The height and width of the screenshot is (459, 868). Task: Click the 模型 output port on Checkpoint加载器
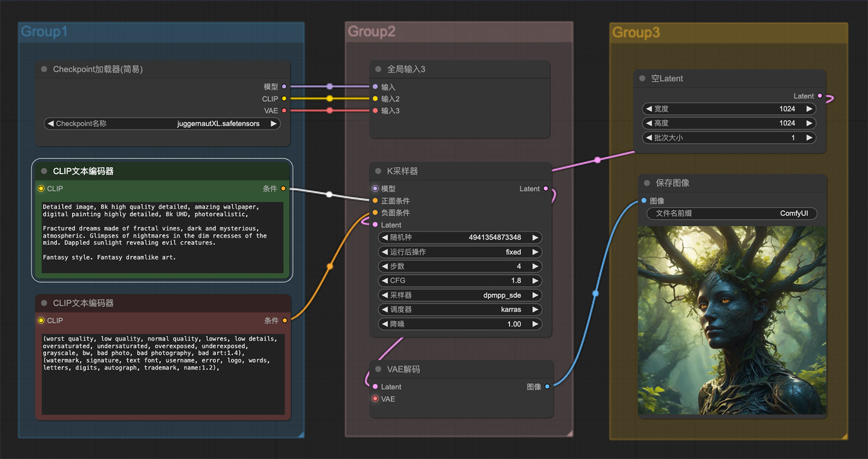(284, 87)
